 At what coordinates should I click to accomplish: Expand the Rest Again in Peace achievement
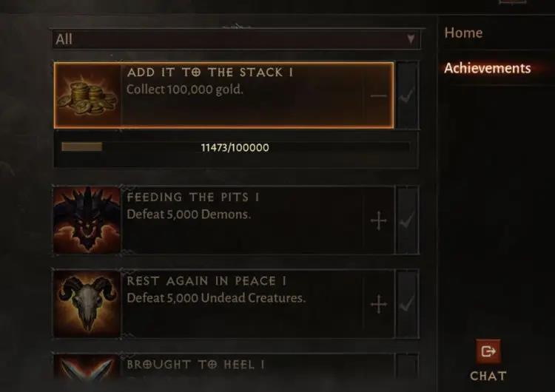point(378,304)
